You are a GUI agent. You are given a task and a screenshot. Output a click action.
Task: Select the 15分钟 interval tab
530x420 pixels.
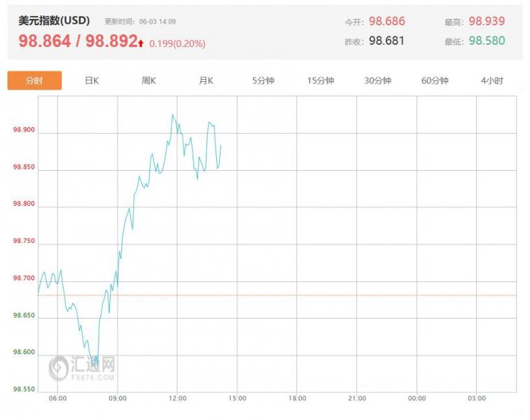click(321, 80)
